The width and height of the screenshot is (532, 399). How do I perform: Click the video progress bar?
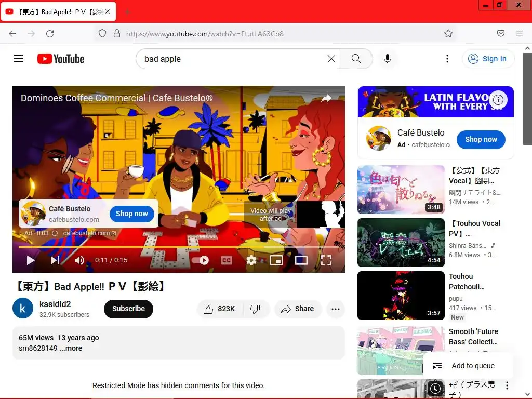(x=179, y=247)
